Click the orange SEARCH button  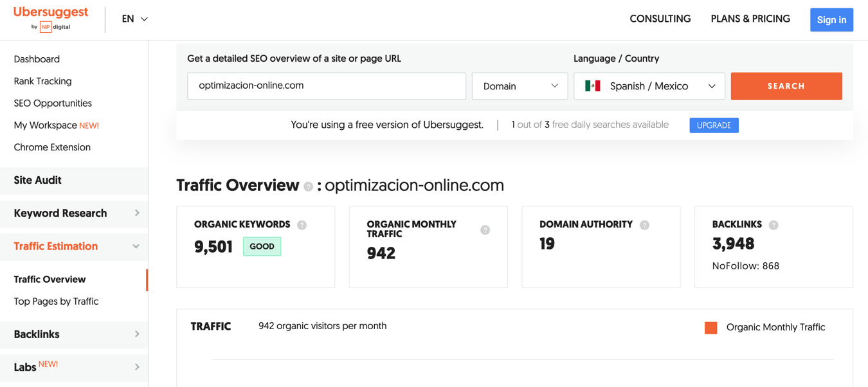click(x=786, y=86)
